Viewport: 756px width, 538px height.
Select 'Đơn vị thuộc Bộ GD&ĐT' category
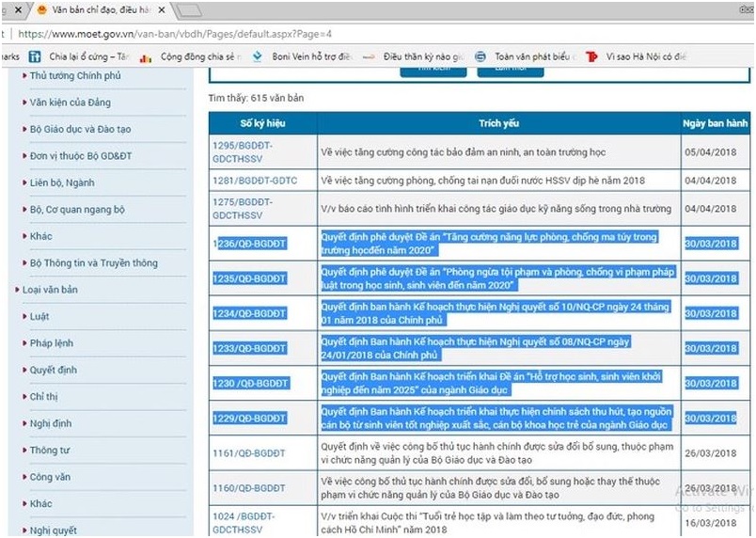click(x=81, y=156)
